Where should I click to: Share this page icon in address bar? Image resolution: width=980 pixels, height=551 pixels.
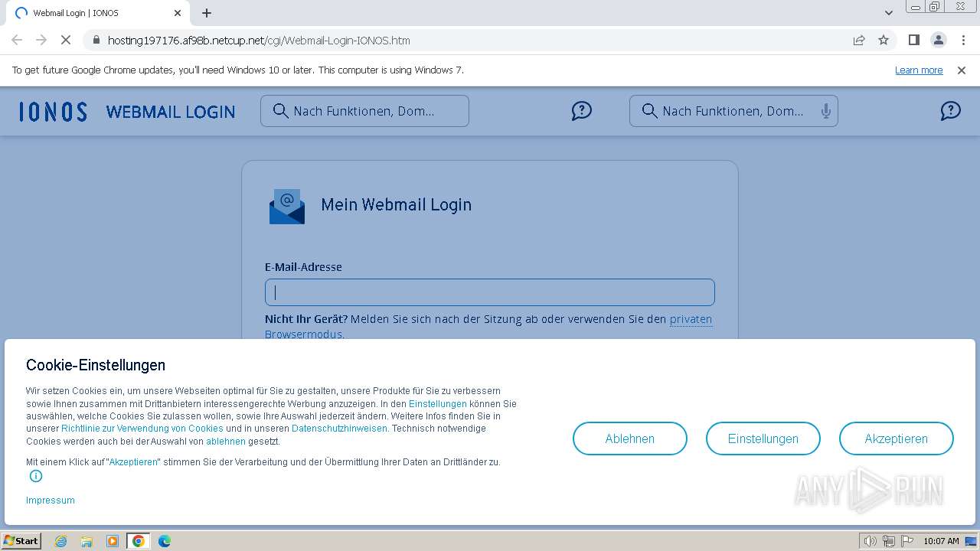(859, 41)
